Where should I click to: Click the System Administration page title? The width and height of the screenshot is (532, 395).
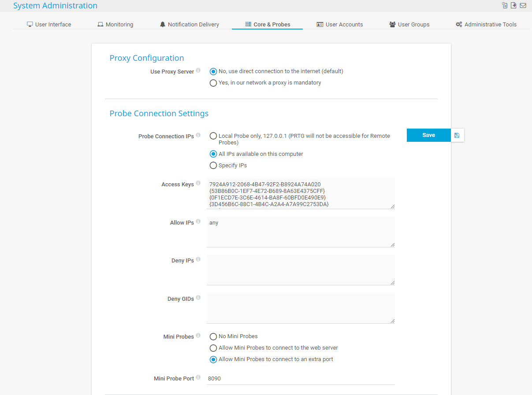tap(56, 6)
